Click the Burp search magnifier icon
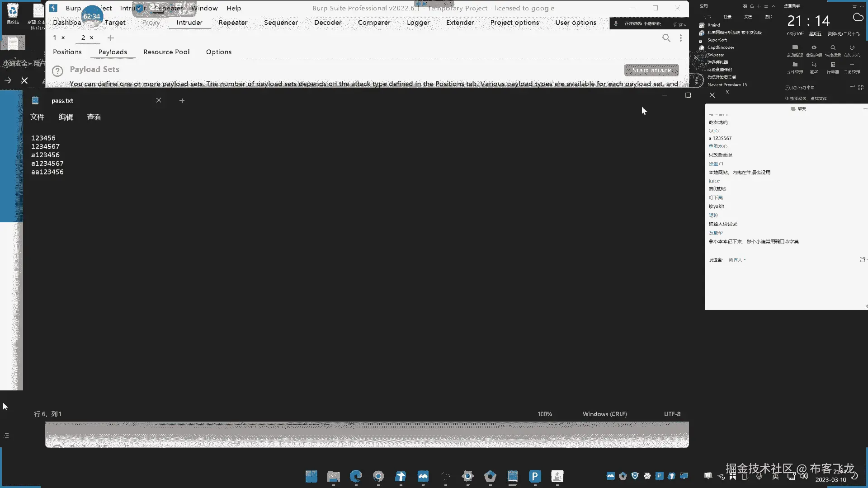Image resolution: width=868 pixels, height=488 pixels. [666, 38]
